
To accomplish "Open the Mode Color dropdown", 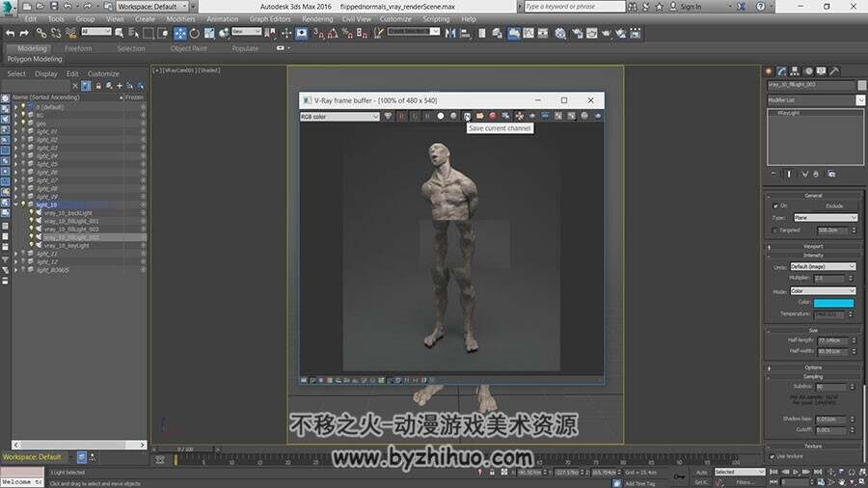I will [823, 291].
